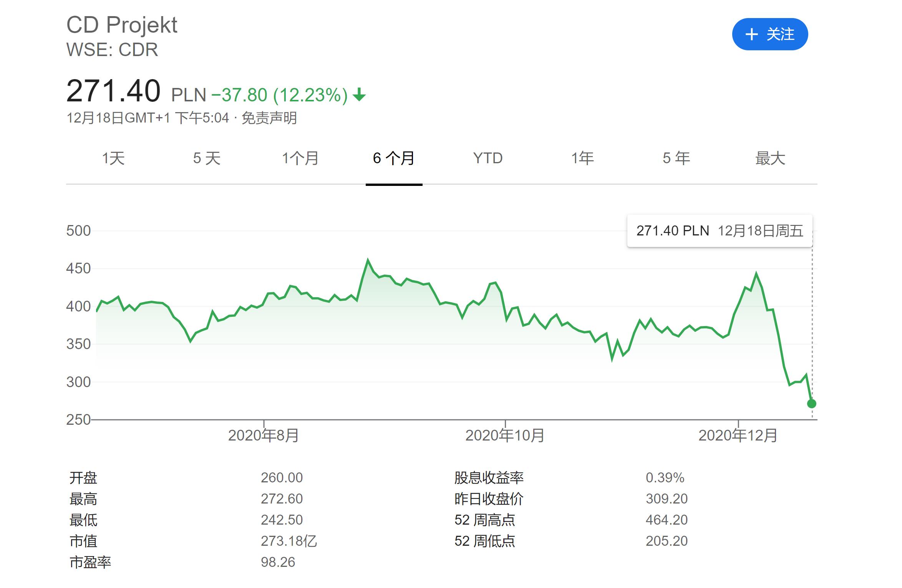
Task: Click the 市值 label
Action: pyautogui.click(x=83, y=541)
